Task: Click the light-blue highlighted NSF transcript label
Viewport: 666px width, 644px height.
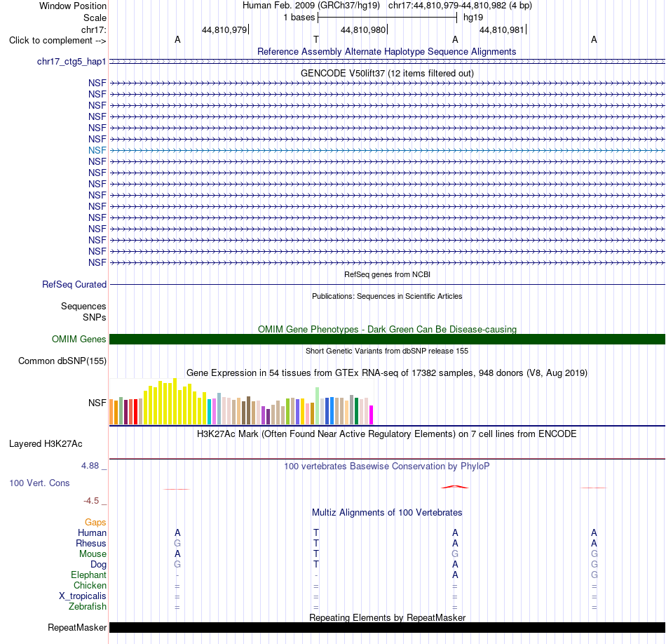Action: tap(97, 151)
